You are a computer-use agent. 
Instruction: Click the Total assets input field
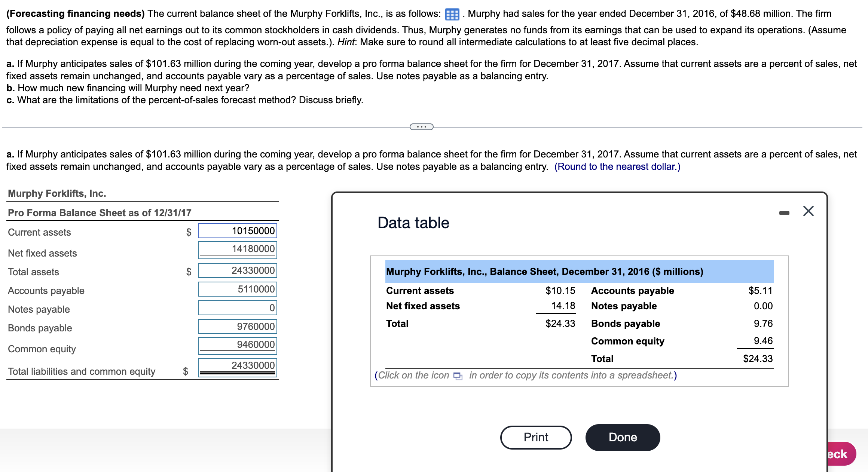point(237,270)
